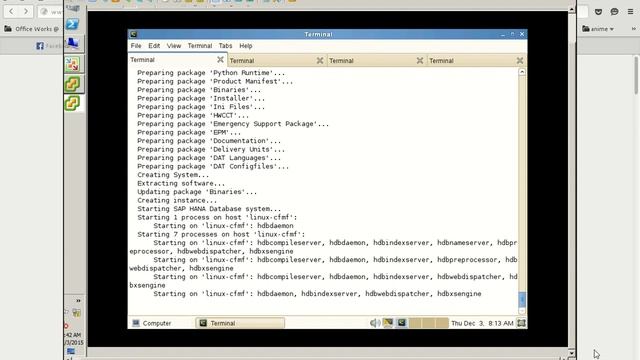Click 'Starting SAP HANA Database system...' line

[x=209, y=209]
